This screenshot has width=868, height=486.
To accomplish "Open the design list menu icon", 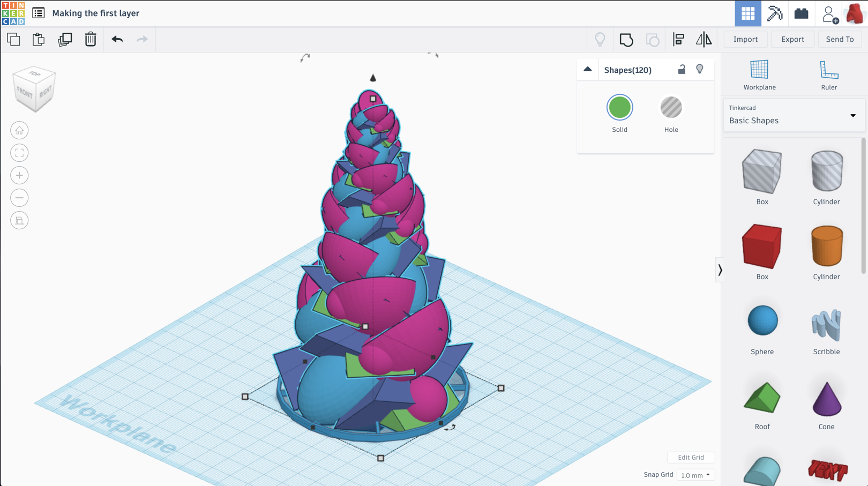I will [39, 13].
